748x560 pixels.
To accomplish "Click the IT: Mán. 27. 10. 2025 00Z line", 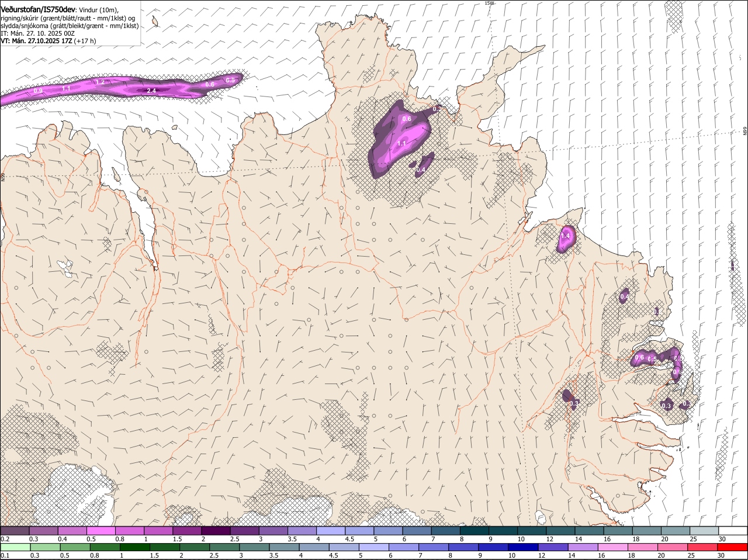I will point(38,33).
